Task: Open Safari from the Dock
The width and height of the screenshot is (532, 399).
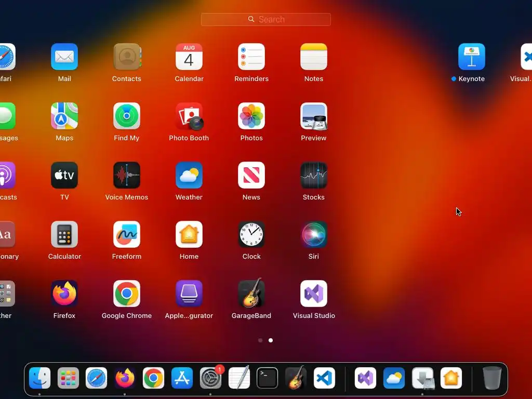Action: tap(96, 378)
